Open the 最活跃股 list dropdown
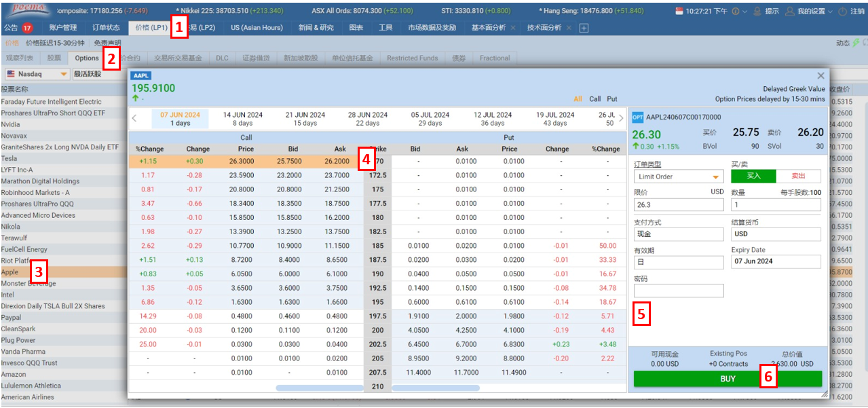This screenshot has width=868, height=408. (x=99, y=74)
